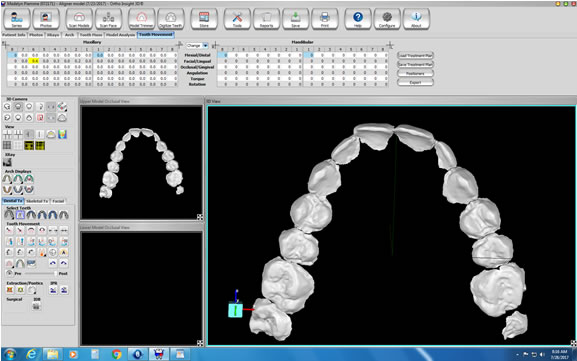Toggle the red-marked camera preset icon

[x=40, y=118]
